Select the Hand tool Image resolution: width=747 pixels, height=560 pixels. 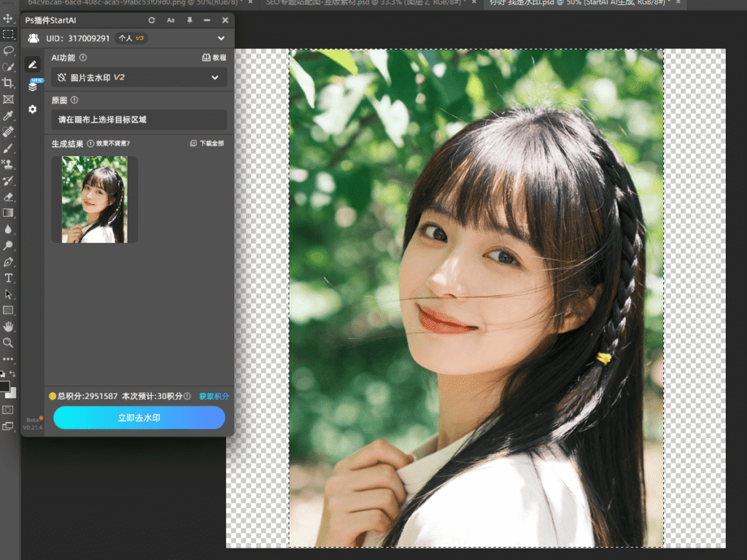coord(9,326)
